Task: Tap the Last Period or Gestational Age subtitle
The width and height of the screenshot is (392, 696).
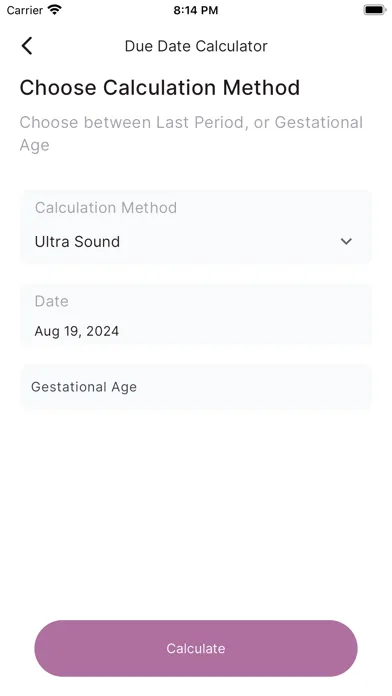Action: coord(191,134)
